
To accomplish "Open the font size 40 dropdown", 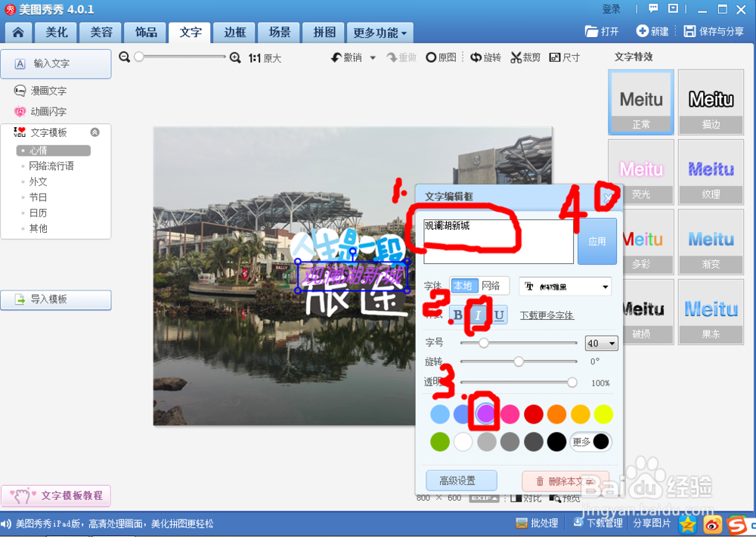I will (x=601, y=343).
